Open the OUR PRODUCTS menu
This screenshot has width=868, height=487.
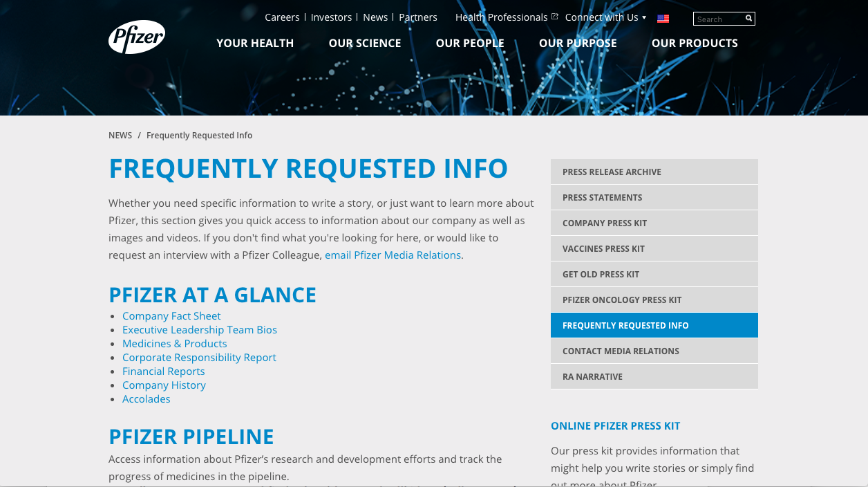(695, 43)
